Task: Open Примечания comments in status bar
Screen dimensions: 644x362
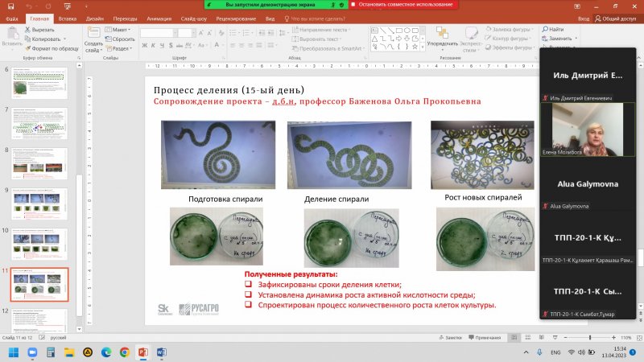Action: click(485, 337)
